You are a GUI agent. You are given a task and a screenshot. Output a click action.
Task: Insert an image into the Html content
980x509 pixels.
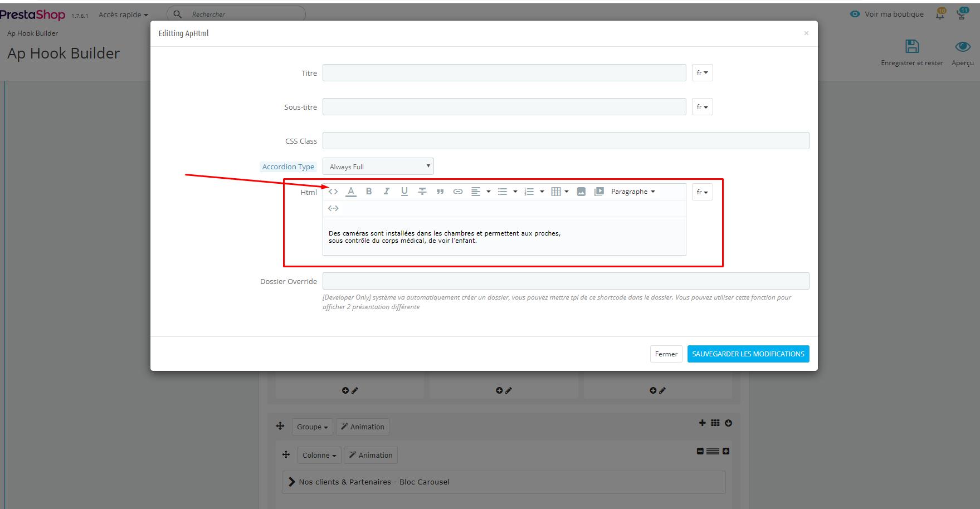tap(582, 191)
